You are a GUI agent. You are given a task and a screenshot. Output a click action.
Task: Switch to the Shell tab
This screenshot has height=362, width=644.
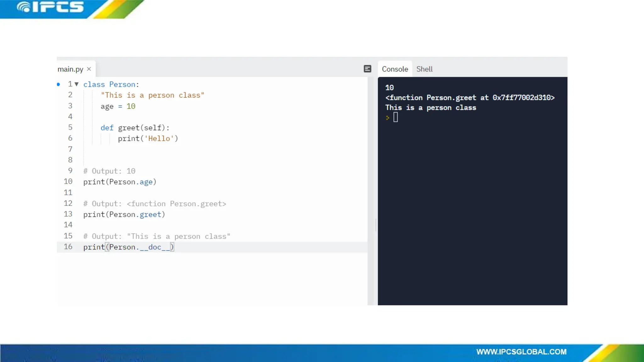(424, 69)
